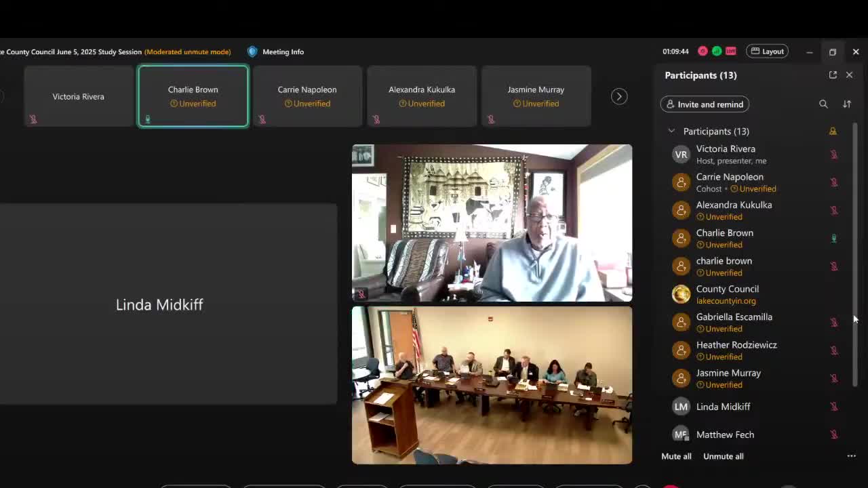Click the red recording indicator icon
868x488 pixels.
[703, 52]
